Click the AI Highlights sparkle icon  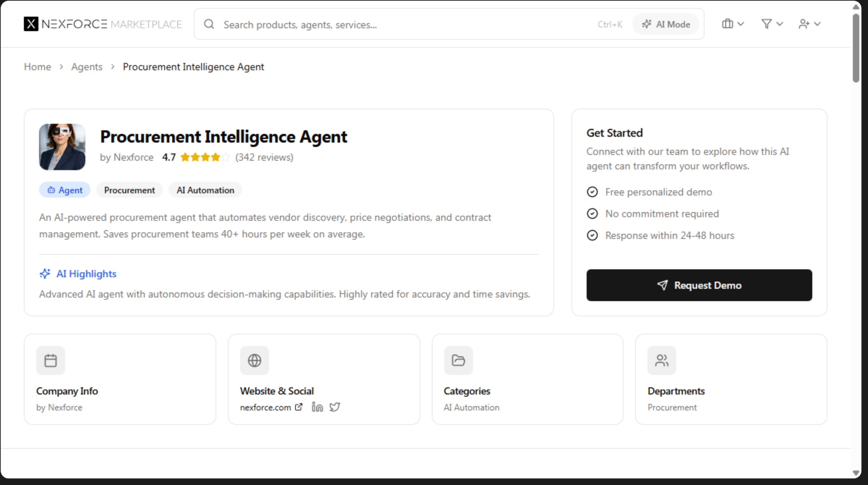(x=45, y=274)
